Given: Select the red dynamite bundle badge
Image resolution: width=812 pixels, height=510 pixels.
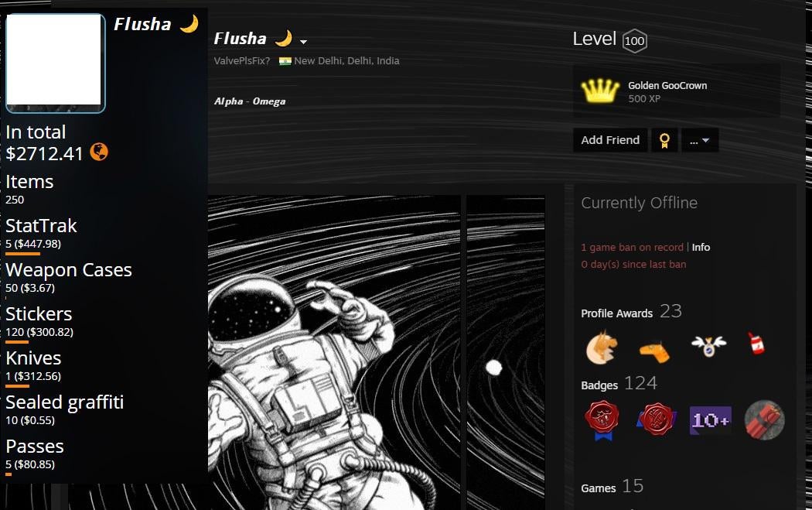Looking at the screenshot, I should point(764,419).
